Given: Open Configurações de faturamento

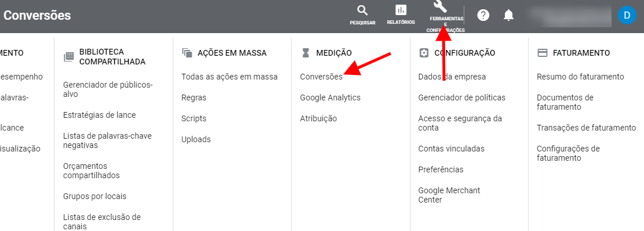Looking at the screenshot, I should coord(569,153).
